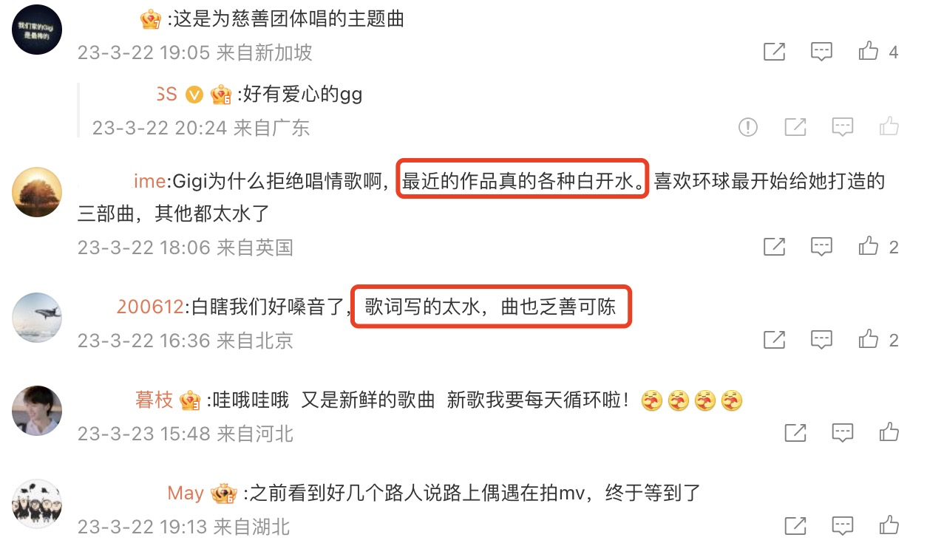
Task: Open the airplane avatar next to 200612
Action: point(37,317)
